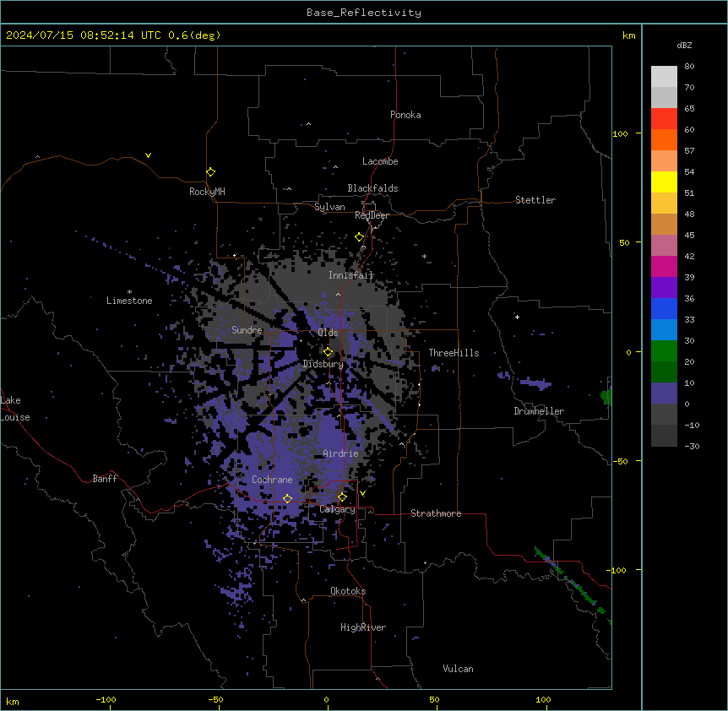Click the dBZ legend heading
Viewport: 728px width, 711px height.
tap(684, 45)
